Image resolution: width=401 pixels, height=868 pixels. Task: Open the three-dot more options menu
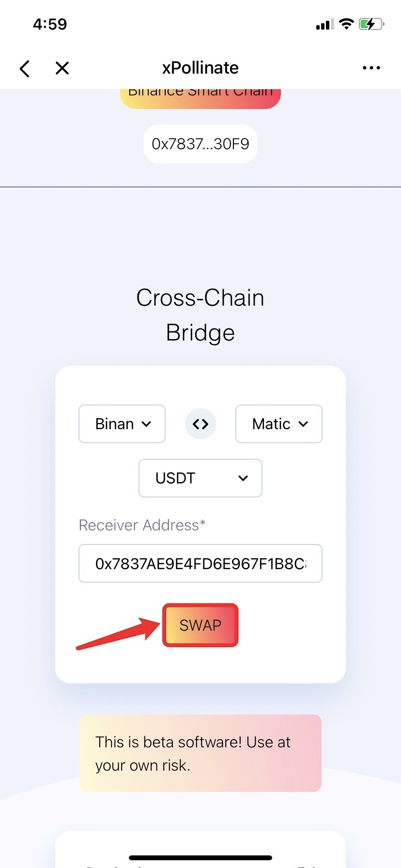(371, 68)
